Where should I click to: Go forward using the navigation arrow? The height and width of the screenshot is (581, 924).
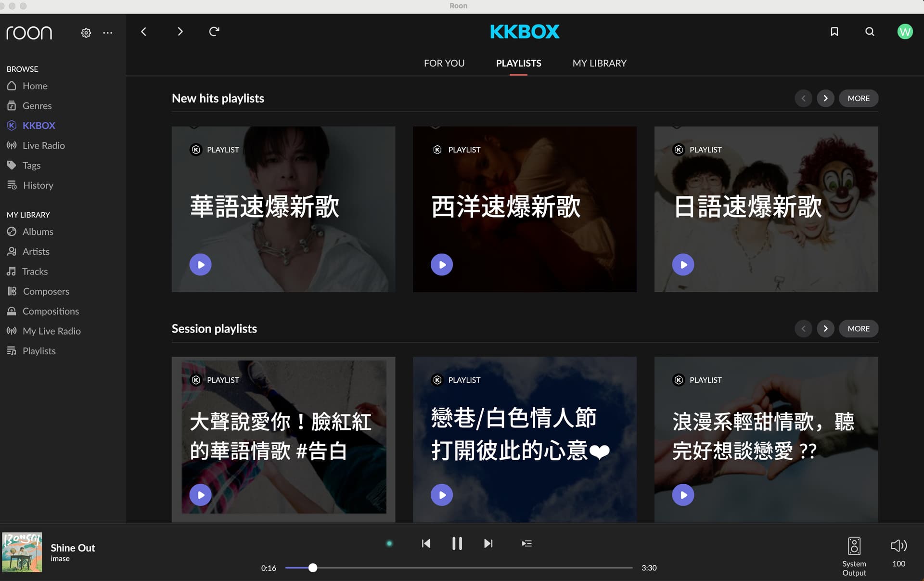pyautogui.click(x=180, y=31)
